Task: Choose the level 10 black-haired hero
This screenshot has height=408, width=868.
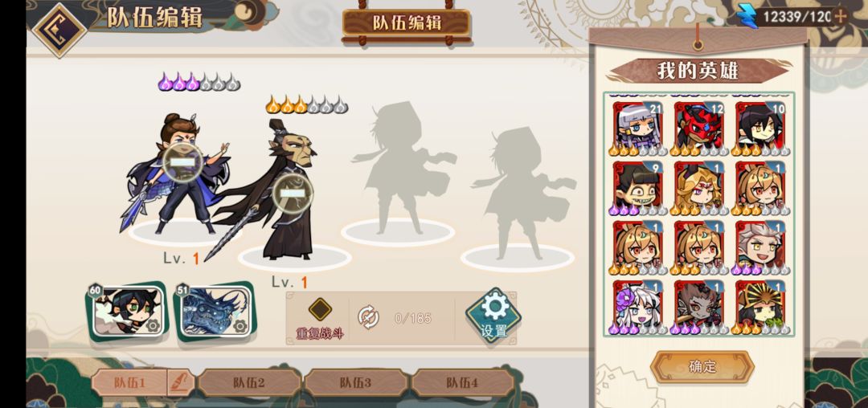Action: click(x=759, y=129)
